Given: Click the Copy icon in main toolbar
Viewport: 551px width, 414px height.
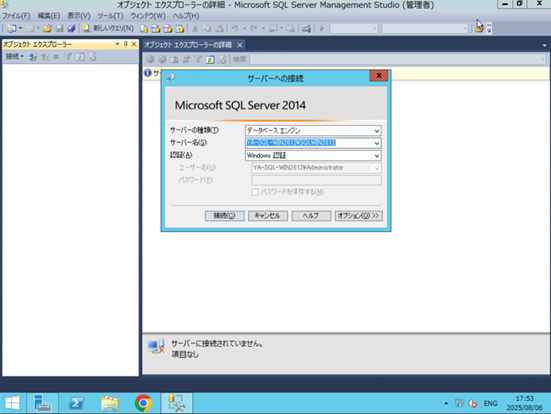Looking at the screenshot, I should [x=207, y=28].
